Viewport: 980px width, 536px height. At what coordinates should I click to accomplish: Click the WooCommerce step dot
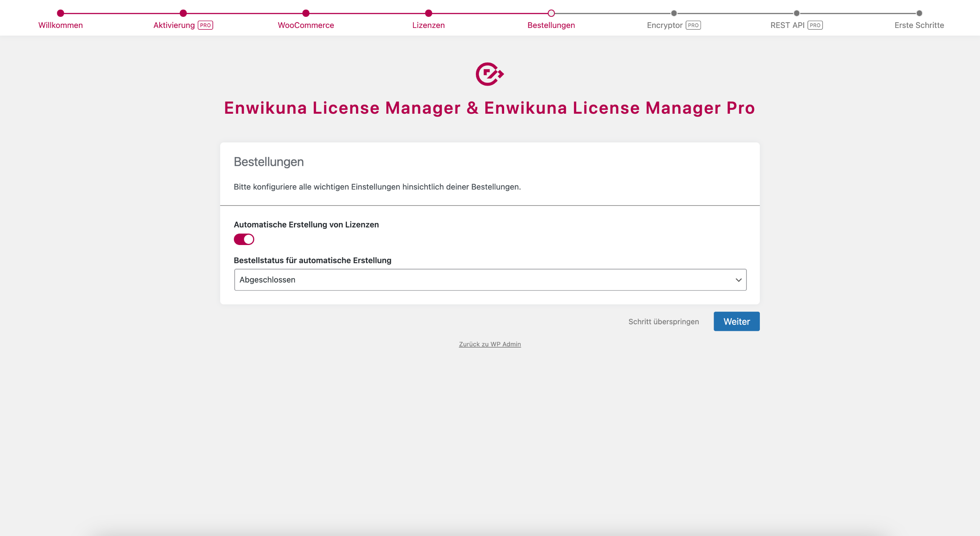(306, 13)
